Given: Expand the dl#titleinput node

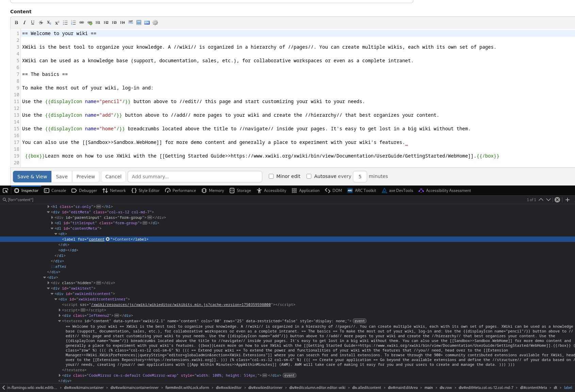Looking at the screenshot, I should pos(52,223).
